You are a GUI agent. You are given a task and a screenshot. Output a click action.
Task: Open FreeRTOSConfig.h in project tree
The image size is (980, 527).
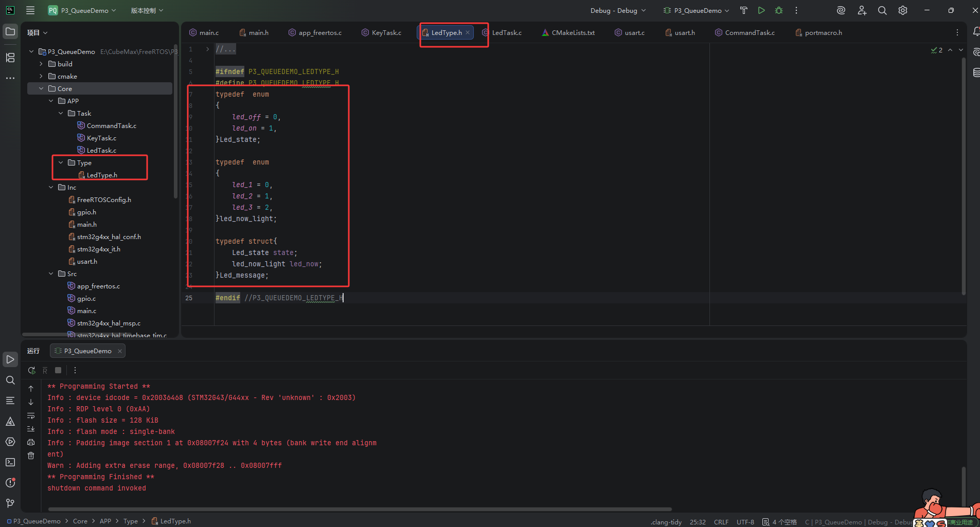point(99,199)
